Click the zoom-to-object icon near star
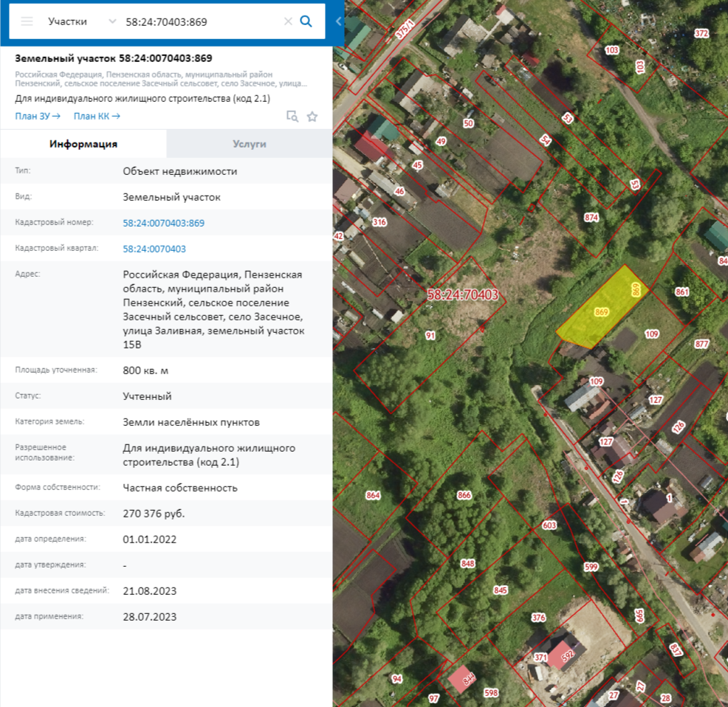 click(292, 117)
